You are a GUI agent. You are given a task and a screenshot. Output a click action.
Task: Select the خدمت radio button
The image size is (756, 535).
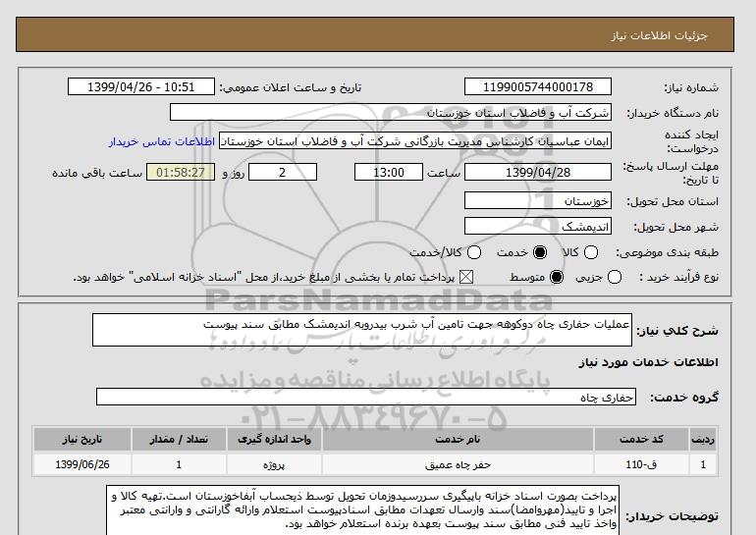tap(540, 252)
